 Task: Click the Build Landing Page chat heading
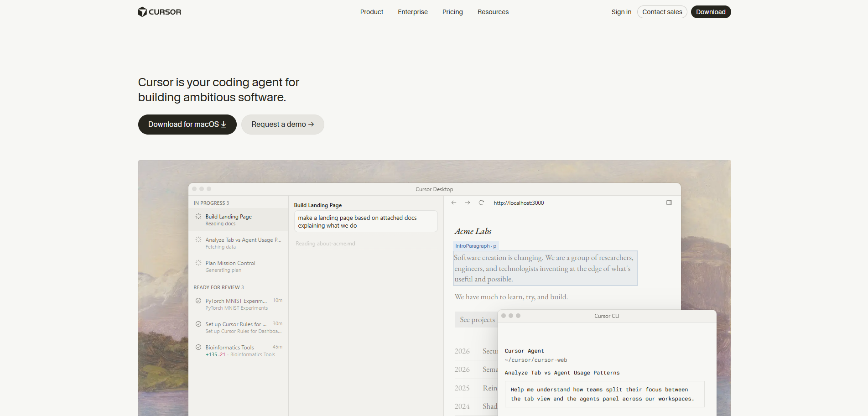click(x=317, y=205)
